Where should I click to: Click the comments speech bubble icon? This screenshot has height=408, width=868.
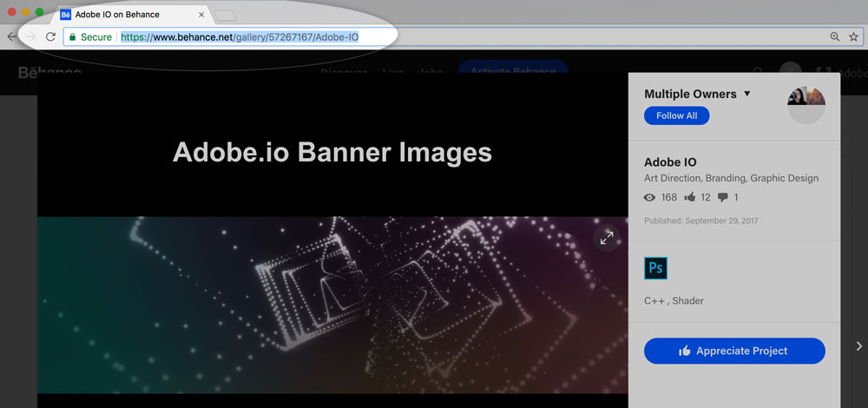coord(723,198)
